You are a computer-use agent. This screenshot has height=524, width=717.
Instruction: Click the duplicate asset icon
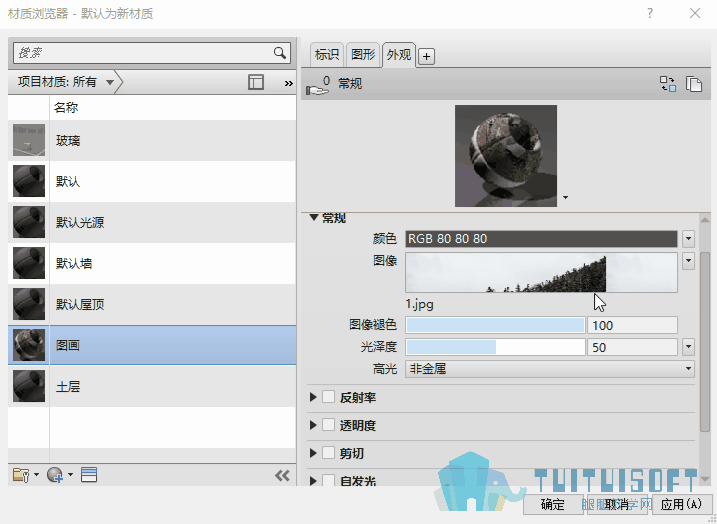[694, 84]
